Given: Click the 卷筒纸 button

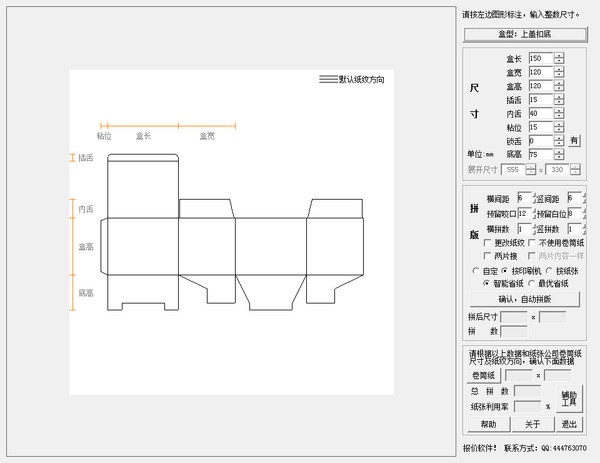Looking at the screenshot, I should (483, 376).
